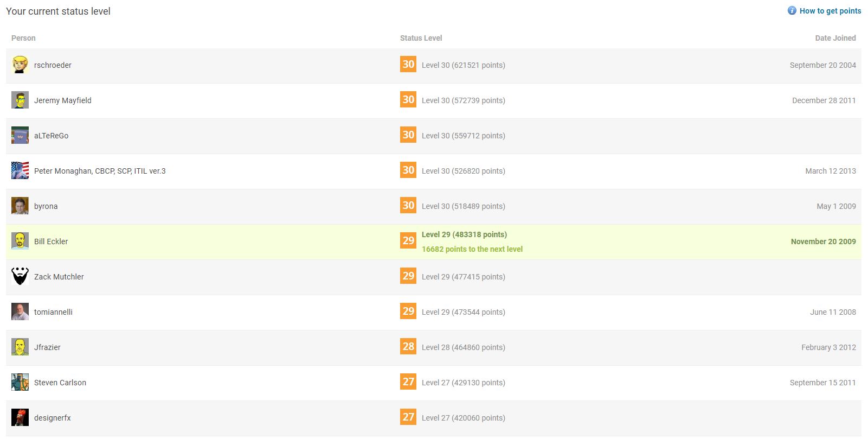Viewport: 868px width, 445px height.
Task: Select the aLTeReGo user name
Action: [x=52, y=136]
